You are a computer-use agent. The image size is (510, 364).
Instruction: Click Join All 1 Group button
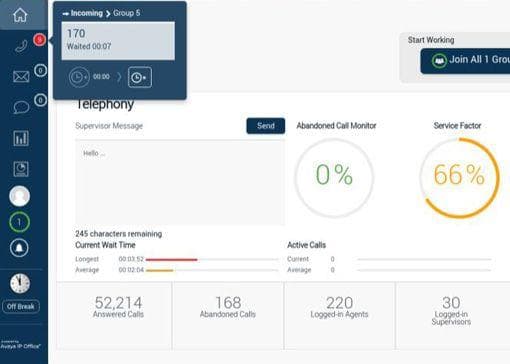click(x=465, y=61)
